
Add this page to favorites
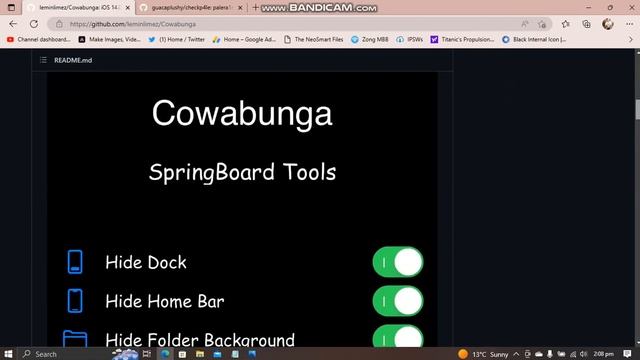pos(542,24)
